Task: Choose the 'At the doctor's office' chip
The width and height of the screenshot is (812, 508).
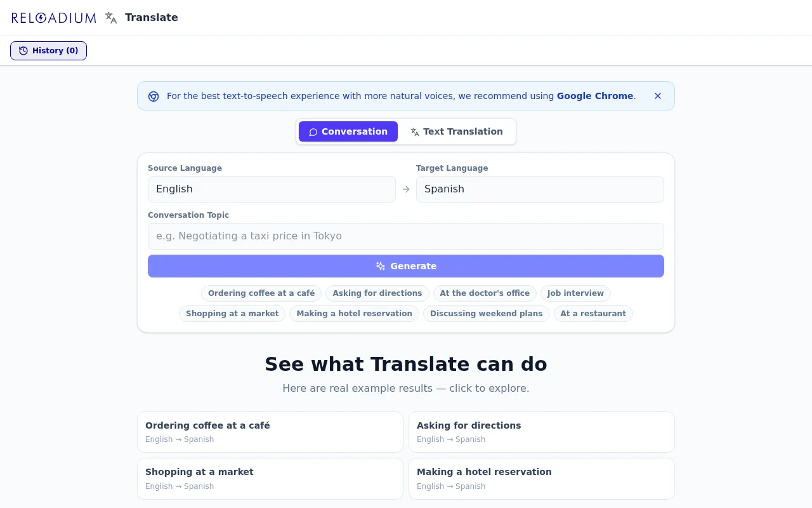Action: tap(485, 293)
